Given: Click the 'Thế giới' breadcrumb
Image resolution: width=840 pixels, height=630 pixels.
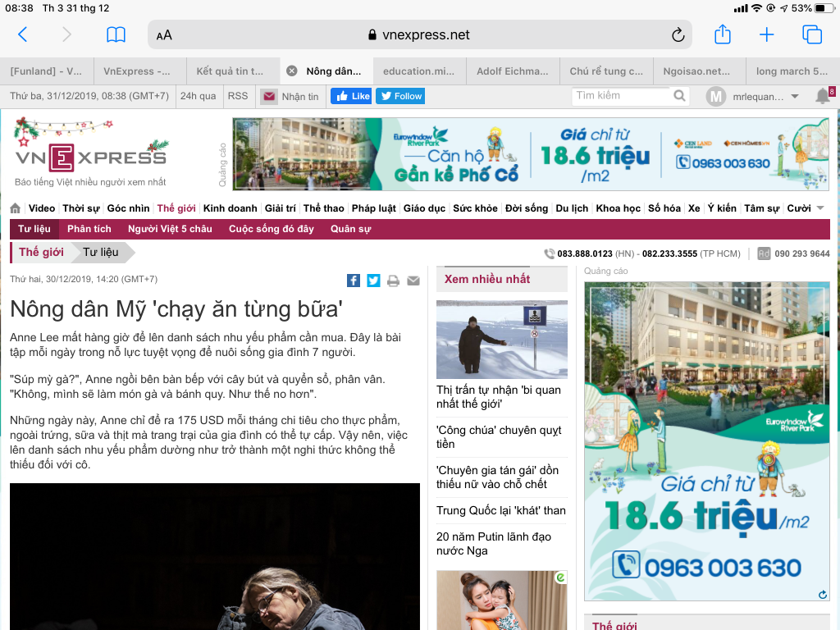Looking at the screenshot, I should pyautogui.click(x=41, y=253).
